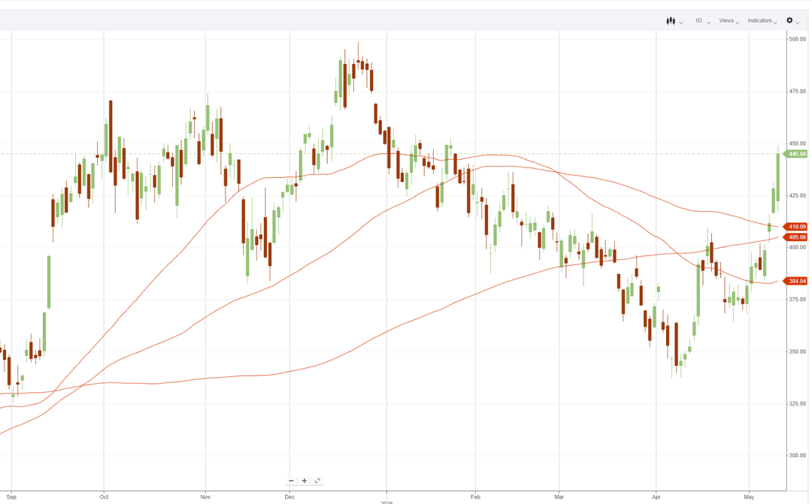Click the 410.09 moving average price tag
The width and height of the screenshot is (812, 504).
tap(796, 227)
